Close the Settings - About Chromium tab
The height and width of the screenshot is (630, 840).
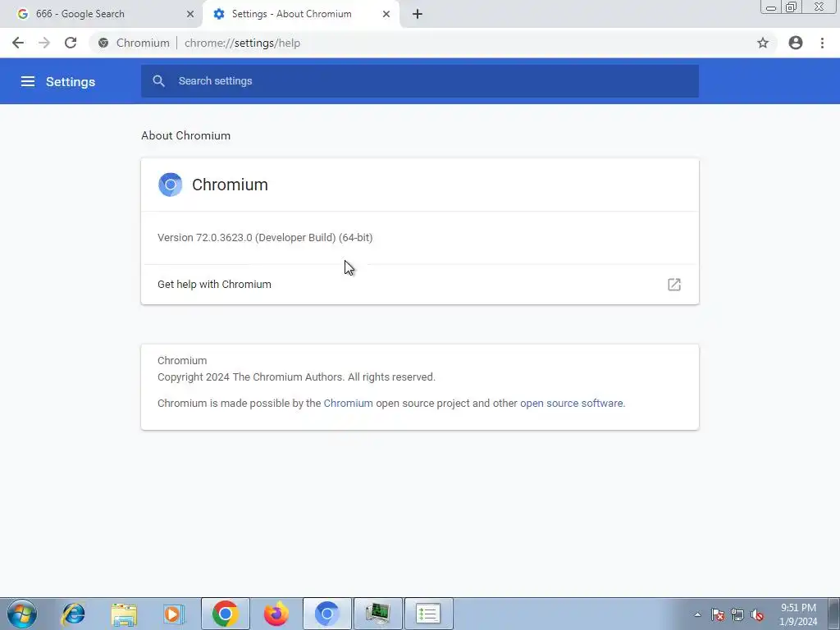point(386,14)
